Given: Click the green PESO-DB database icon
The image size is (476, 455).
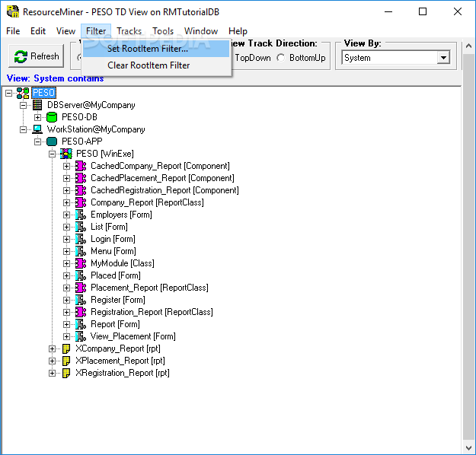Looking at the screenshot, I should tap(52, 117).
